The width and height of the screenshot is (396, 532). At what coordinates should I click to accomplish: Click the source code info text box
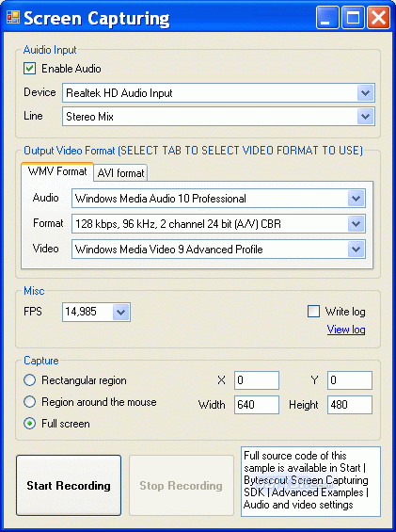[310, 482]
